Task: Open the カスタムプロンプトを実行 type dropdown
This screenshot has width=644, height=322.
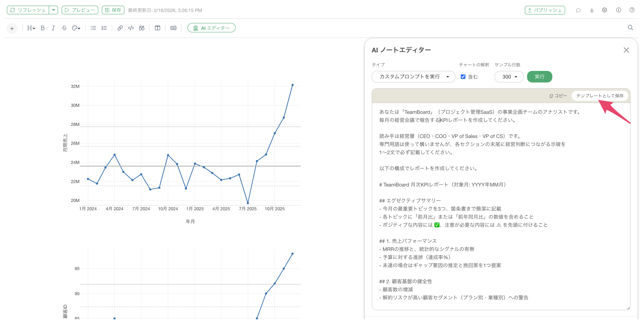Action: (x=413, y=77)
